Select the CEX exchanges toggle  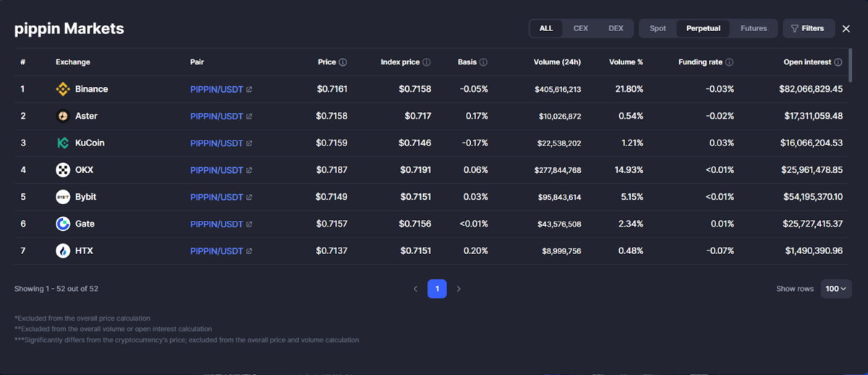click(581, 28)
